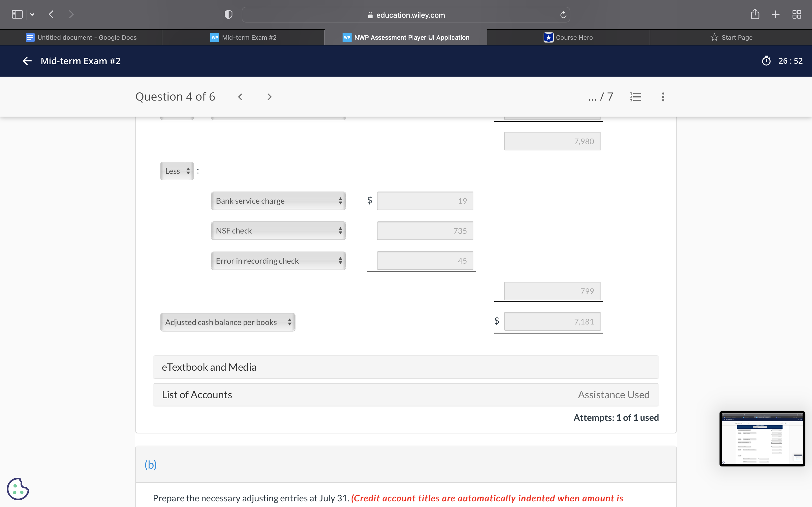This screenshot has height=507, width=812.
Task: Click the back arrow beside Mid-term Exam #2
Action: coord(27,61)
